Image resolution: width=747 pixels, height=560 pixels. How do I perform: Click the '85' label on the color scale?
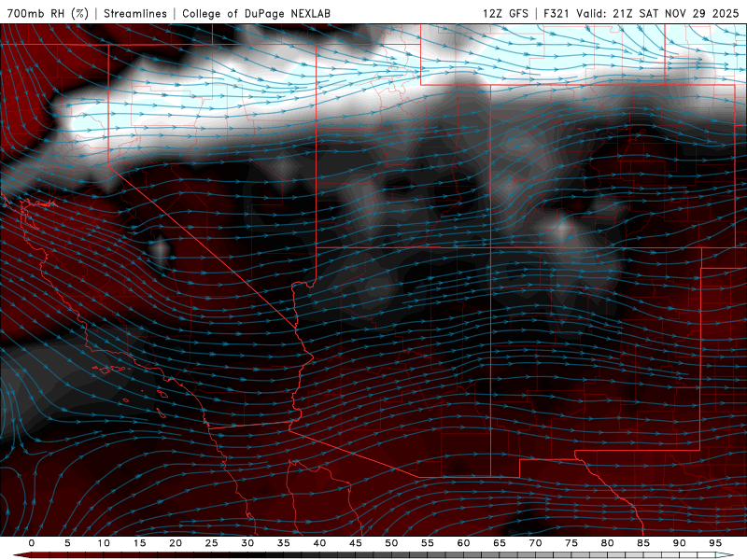pos(642,543)
